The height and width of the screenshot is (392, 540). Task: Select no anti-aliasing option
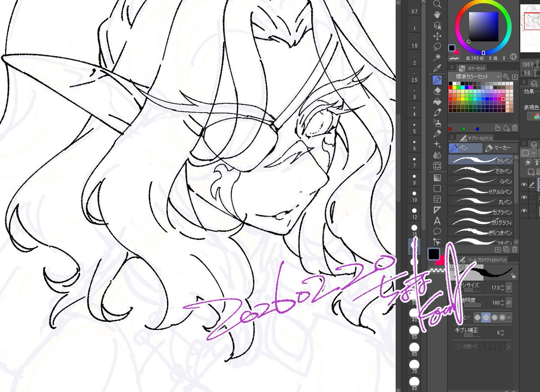click(477, 318)
